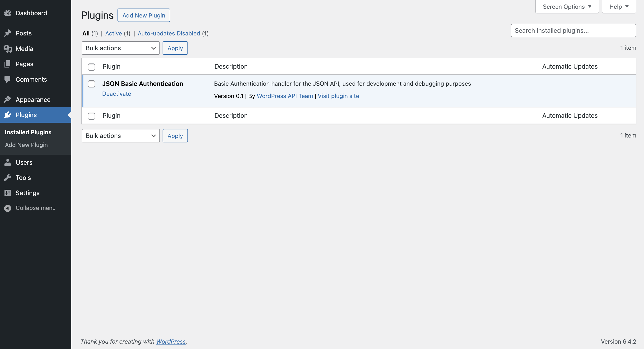The image size is (644, 349).
Task: Select the Plugins menu item
Action: click(x=35, y=115)
